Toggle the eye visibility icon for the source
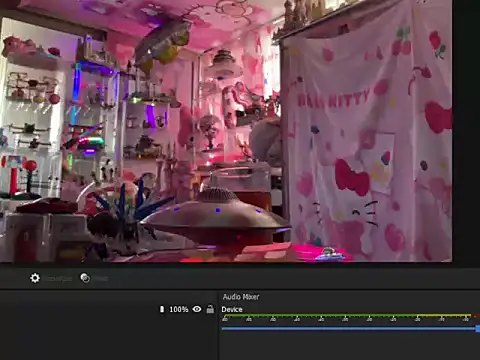This screenshot has height=360, width=480. click(197, 309)
